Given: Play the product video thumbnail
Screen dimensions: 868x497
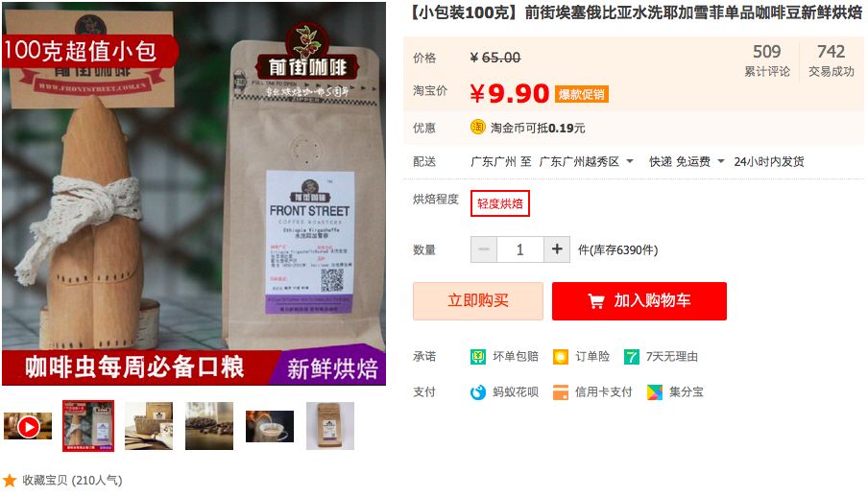Looking at the screenshot, I should [28, 427].
